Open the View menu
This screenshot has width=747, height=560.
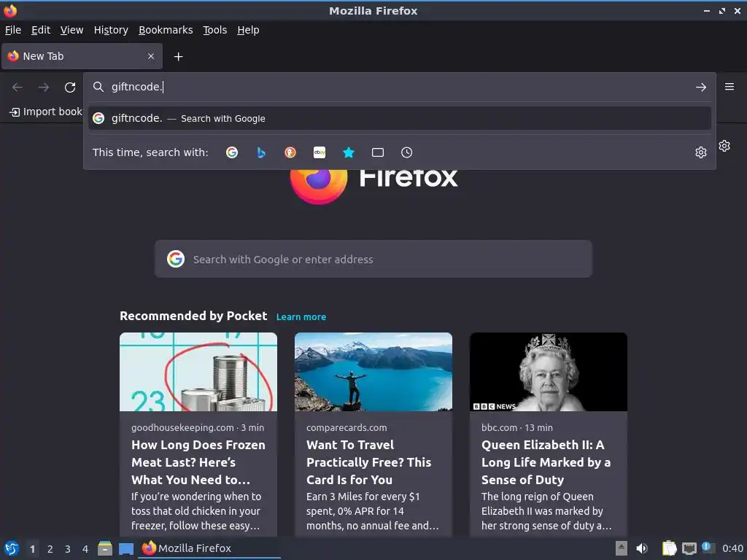71,30
